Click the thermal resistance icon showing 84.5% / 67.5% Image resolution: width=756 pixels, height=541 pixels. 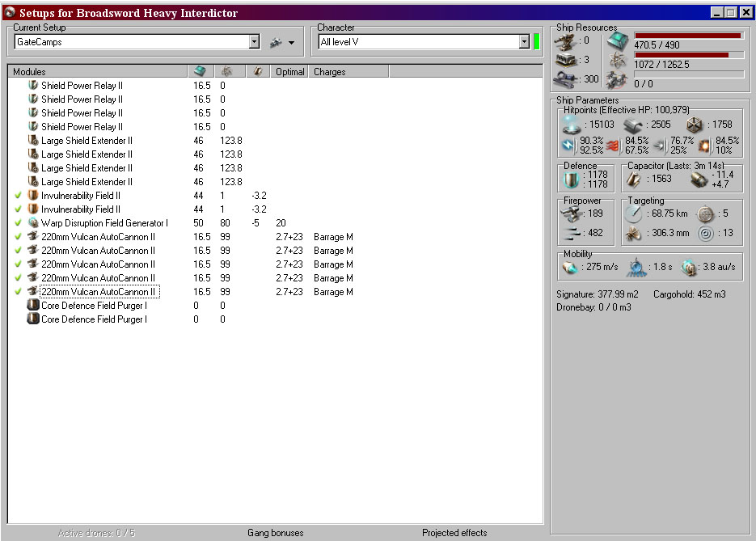613,145
